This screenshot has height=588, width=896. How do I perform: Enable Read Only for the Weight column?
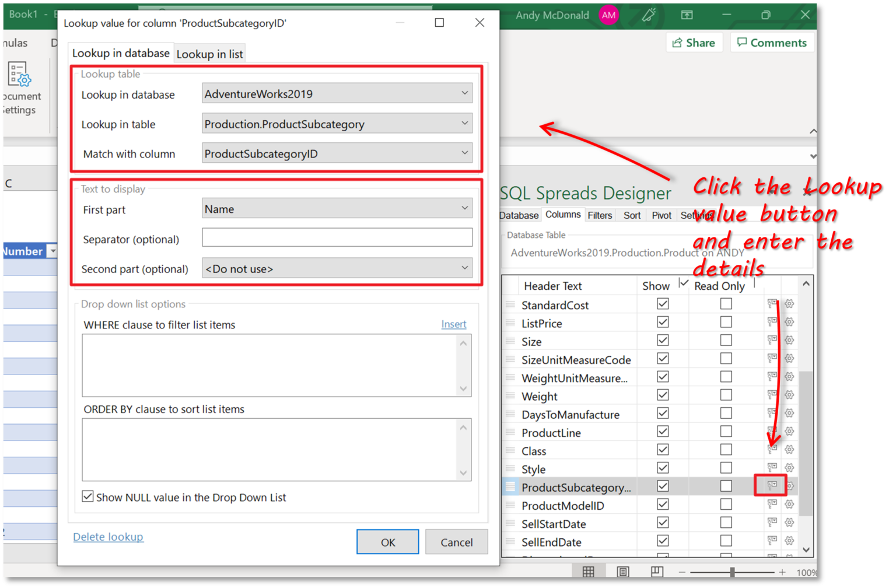(726, 394)
